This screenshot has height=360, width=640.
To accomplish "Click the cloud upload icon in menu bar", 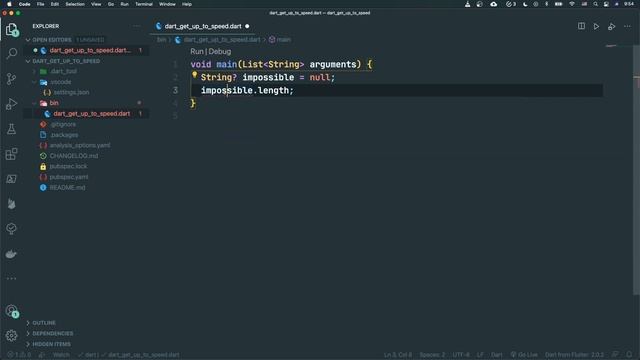I will (493, 4).
